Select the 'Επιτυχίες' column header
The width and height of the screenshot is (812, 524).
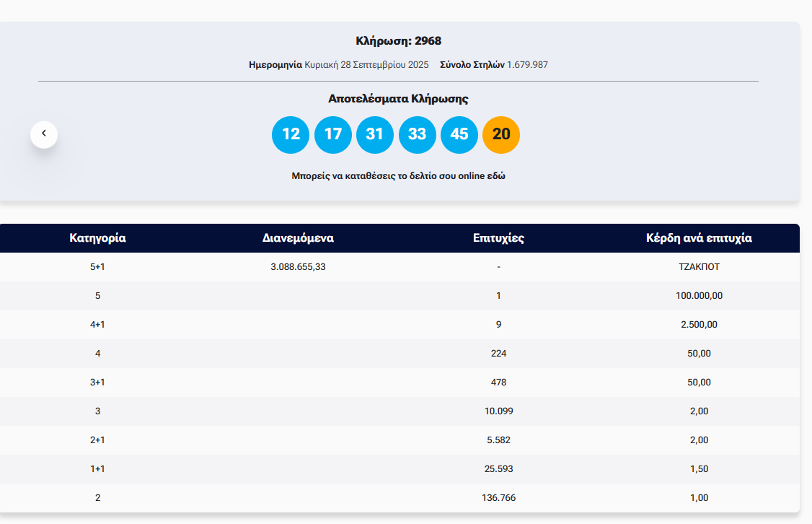498,238
